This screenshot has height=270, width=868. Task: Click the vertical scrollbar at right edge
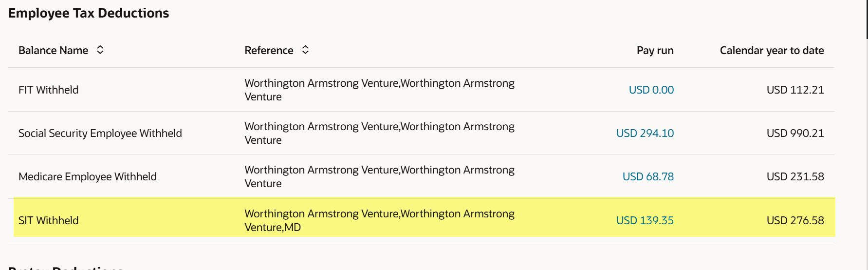pos(867,19)
